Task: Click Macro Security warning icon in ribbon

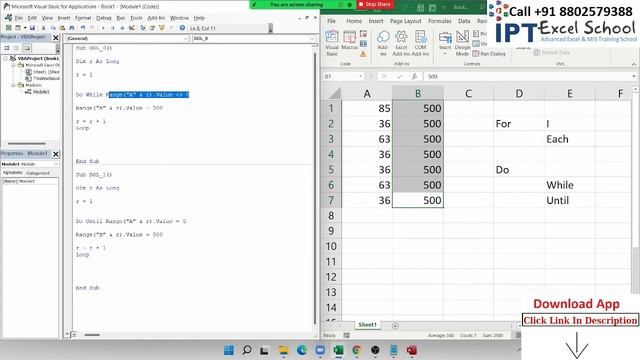Action: 363,54
